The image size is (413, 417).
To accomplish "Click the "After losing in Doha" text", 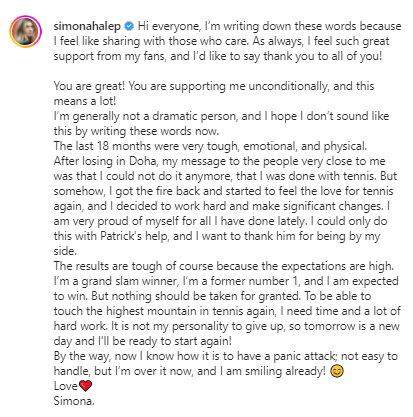I will pyautogui.click(x=105, y=161).
